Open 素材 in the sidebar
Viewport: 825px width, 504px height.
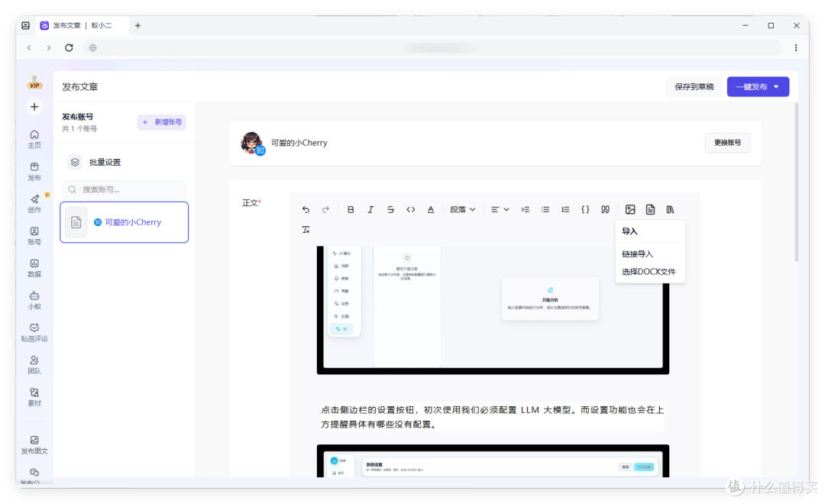tap(34, 397)
